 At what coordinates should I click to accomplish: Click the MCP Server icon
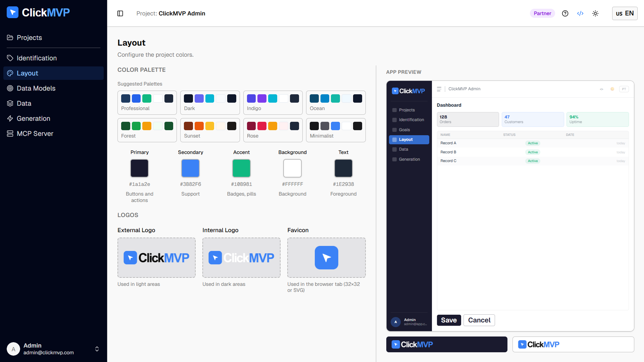(x=10, y=134)
